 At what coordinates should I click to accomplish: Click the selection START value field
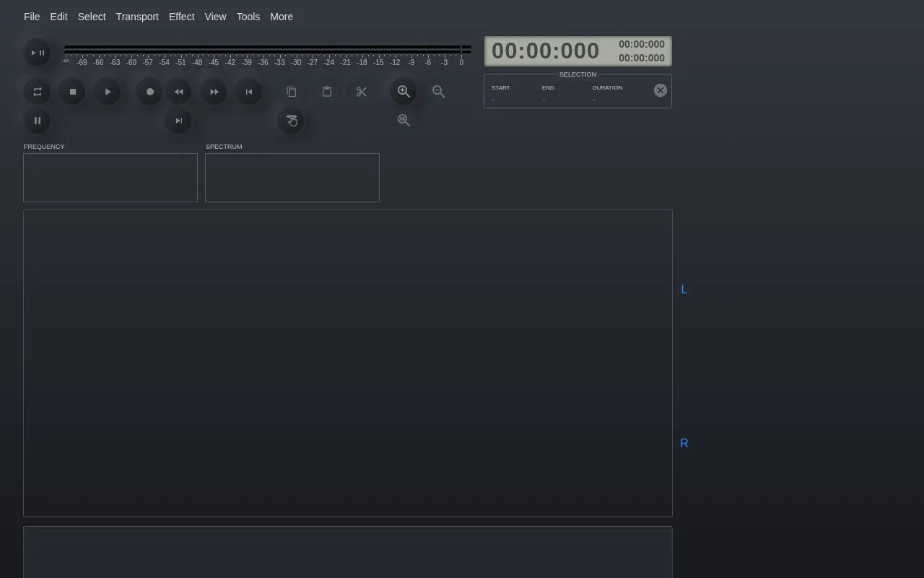pos(493,100)
